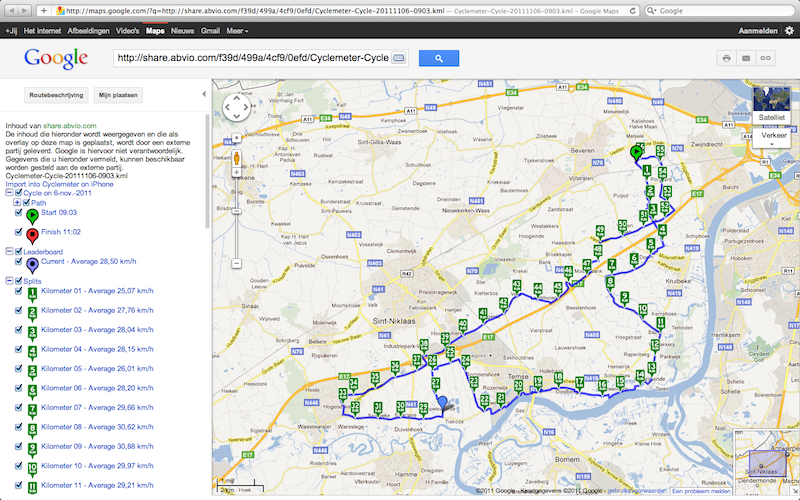Click the zoom out minus button
Viewport: 800px width, 500px height.
point(237,264)
